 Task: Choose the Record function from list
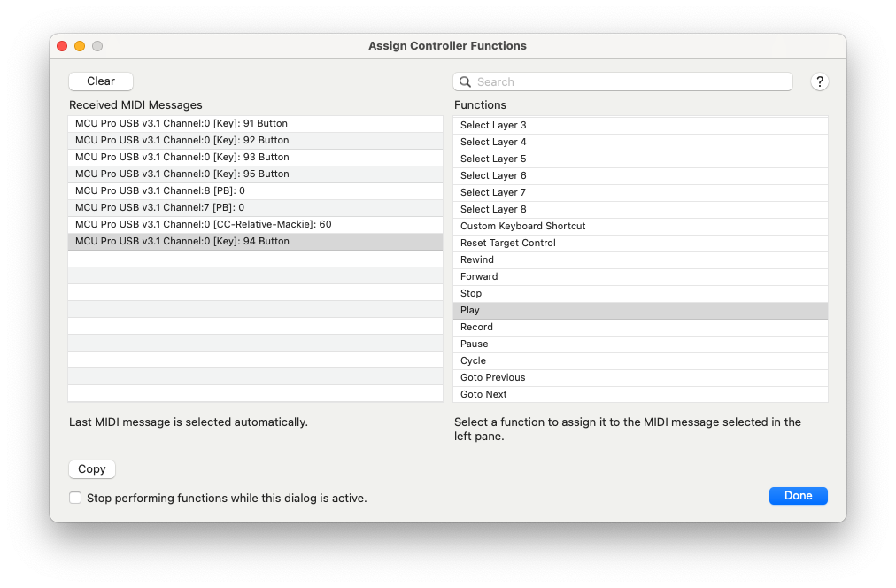pos(639,327)
